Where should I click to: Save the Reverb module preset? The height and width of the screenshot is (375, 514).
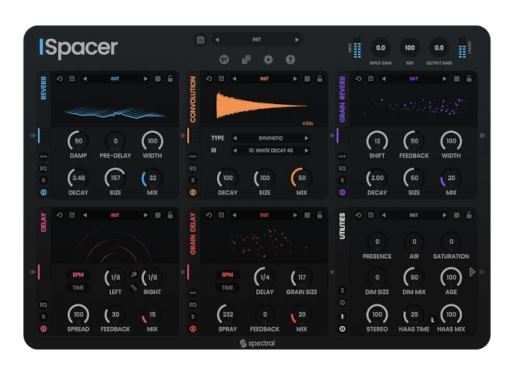[72, 79]
